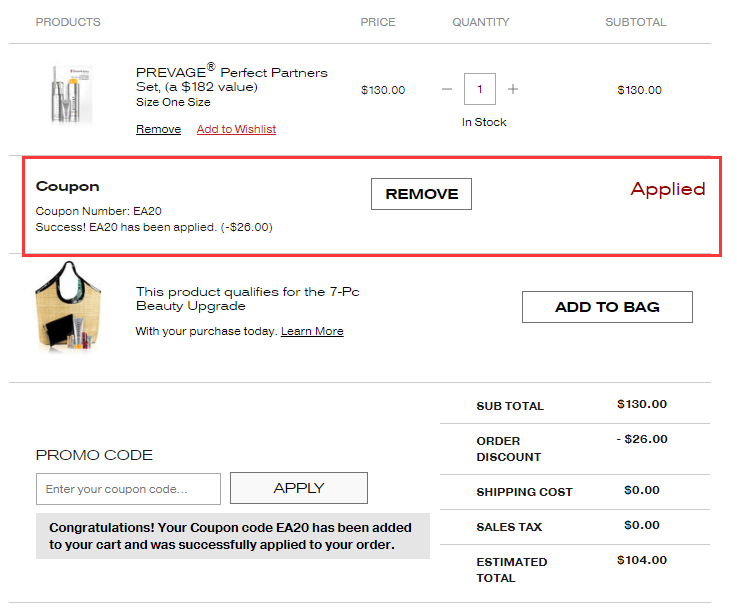
Task: Click the PRODUCTS column header
Action: 68,22
